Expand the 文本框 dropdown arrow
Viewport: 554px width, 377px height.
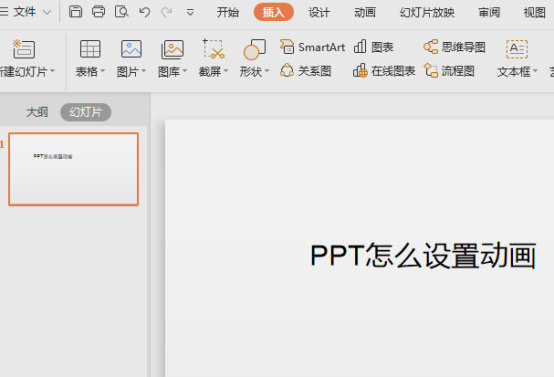(x=535, y=71)
